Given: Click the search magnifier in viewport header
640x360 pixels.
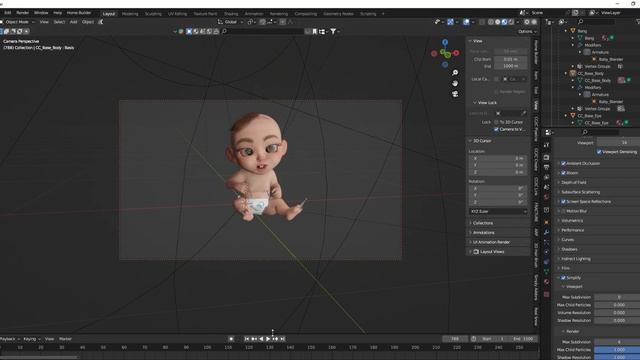Looking at the screenshot, I should click(224, 31).
